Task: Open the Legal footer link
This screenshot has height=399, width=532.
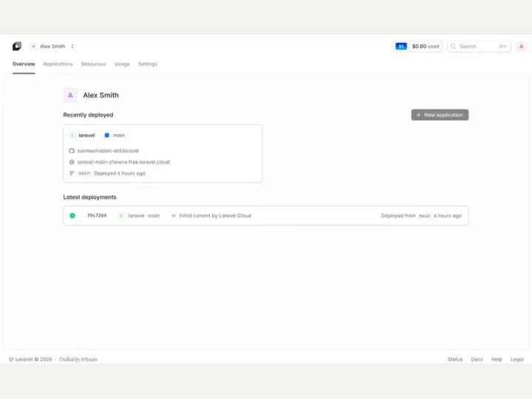Action: pyautogui.click(x=517, y=359)
